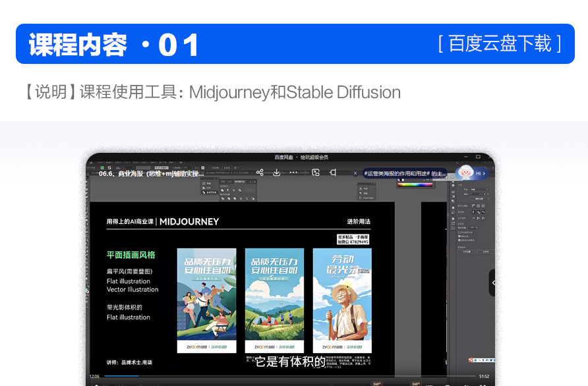
Task: Dismiss the hashtag topic pill with X
Action: [x=355, y=173]
